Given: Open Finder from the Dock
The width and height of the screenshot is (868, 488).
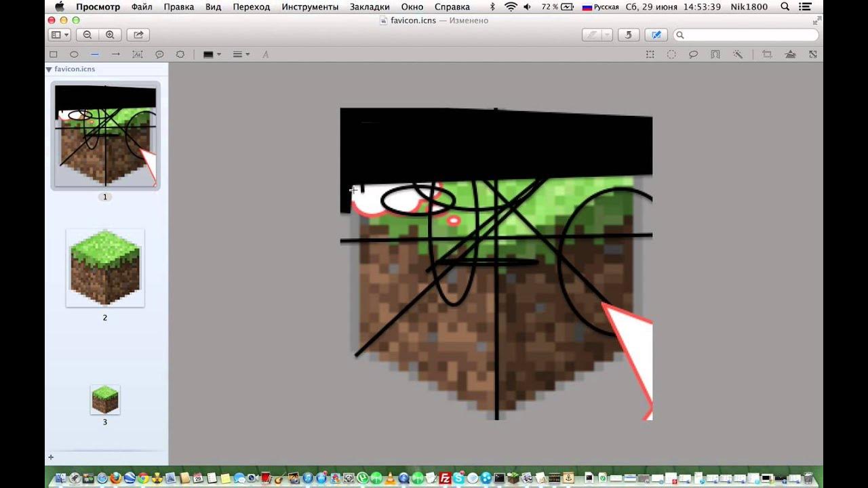Looking at the screenshot, I should pyautogui.click(x=60, y=478).
